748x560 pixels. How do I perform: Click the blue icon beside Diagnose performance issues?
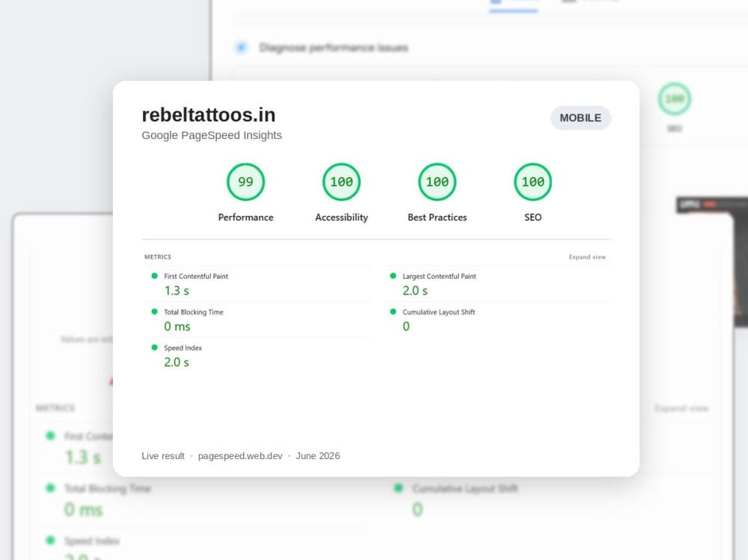pyautogui.click(x=241, y=47)
